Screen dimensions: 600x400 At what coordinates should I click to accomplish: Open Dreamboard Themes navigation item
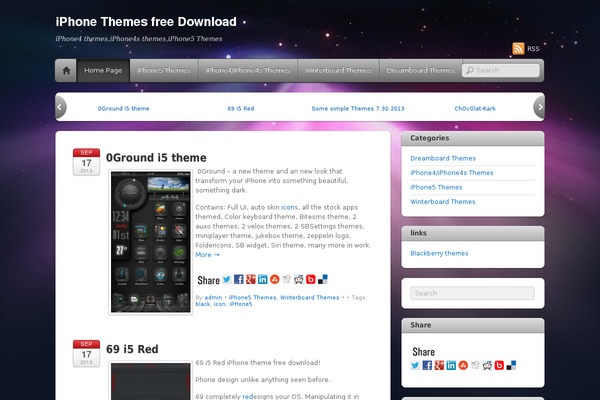tap(421, 70)
